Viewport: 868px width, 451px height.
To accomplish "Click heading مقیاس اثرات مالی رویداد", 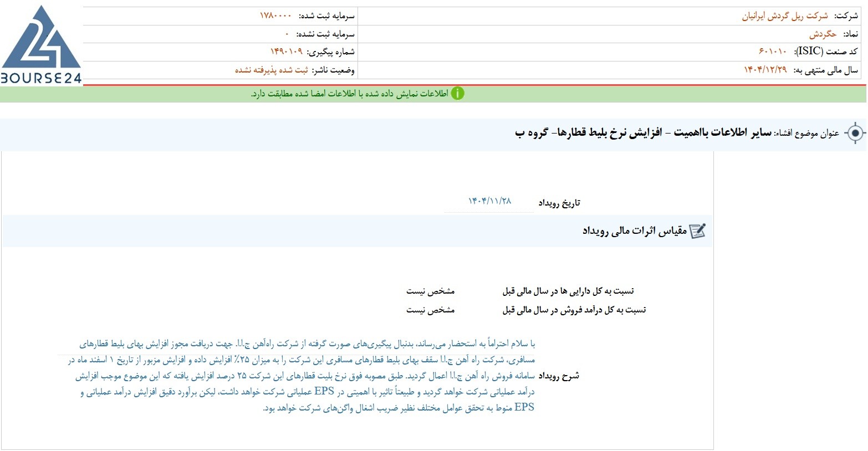I will [x=634, y=231].
